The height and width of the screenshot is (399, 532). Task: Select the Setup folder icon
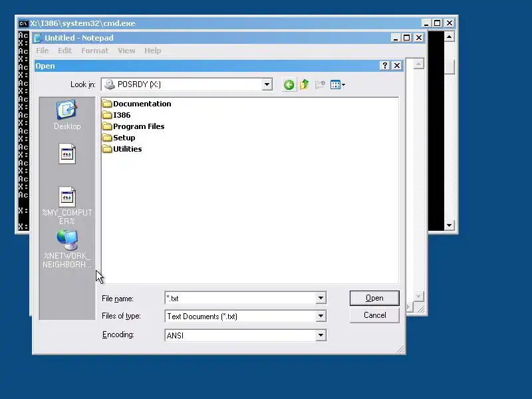click(107, 138)
